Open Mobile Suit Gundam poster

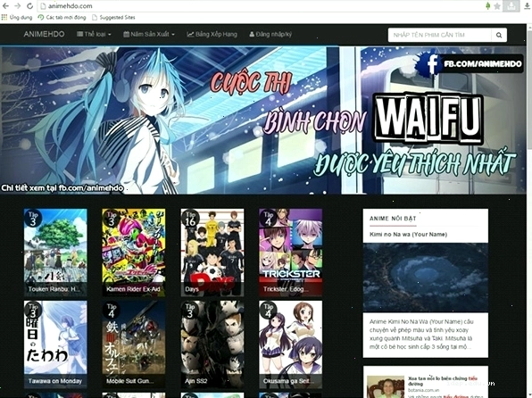(134, 344)
